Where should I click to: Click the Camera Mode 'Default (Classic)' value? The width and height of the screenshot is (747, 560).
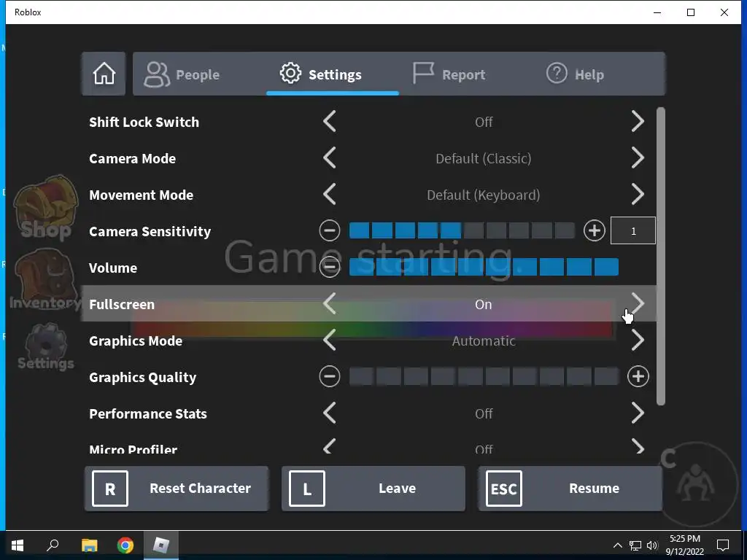[x=484, y=158]
